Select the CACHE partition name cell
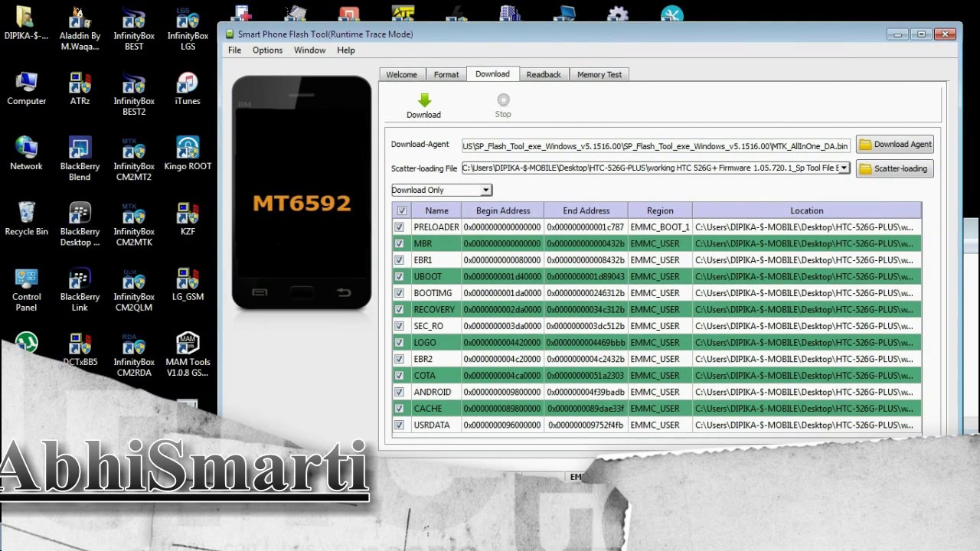980x551 pixels. tap(436, 409)
